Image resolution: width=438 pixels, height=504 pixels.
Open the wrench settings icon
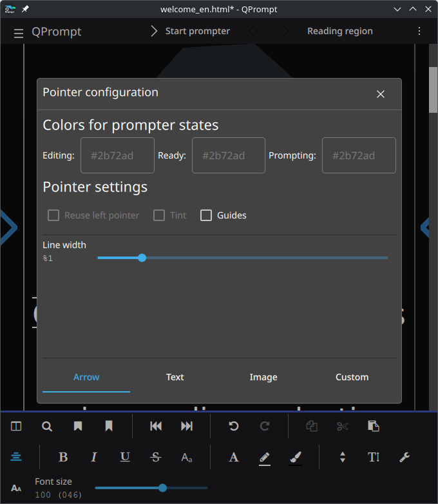tap(405, 457)
